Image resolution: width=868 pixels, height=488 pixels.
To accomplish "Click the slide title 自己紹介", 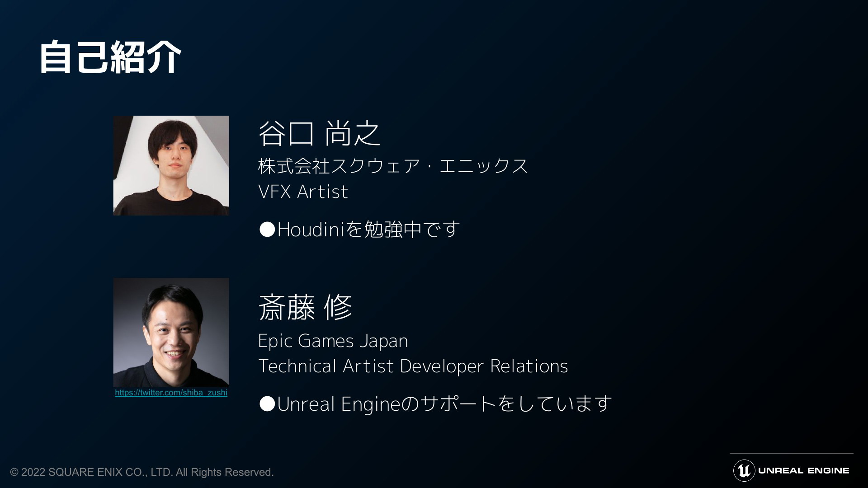I will click(110, 57).
